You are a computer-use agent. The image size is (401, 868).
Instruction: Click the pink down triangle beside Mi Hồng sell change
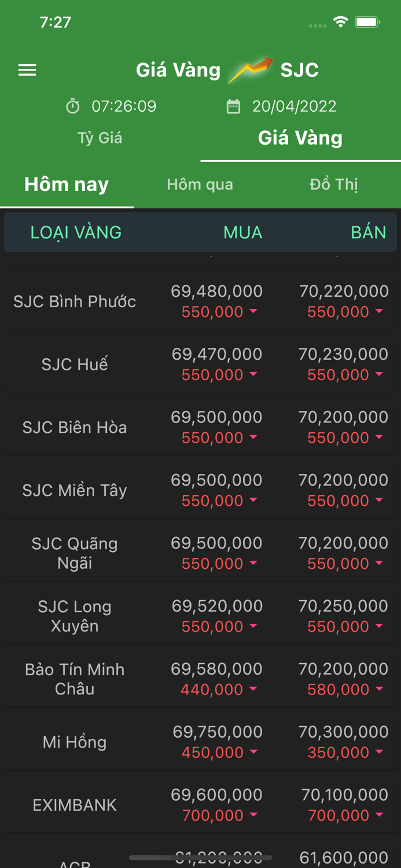[379, 752]
